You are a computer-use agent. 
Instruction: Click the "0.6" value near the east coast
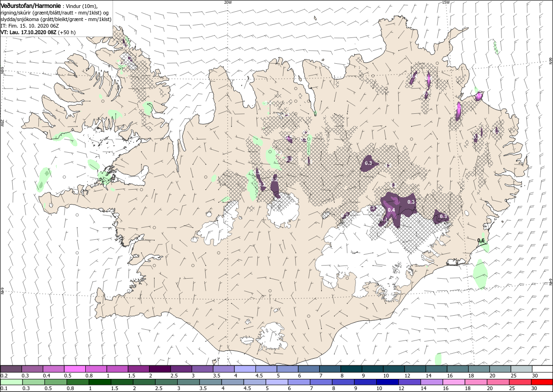[481, 241]
